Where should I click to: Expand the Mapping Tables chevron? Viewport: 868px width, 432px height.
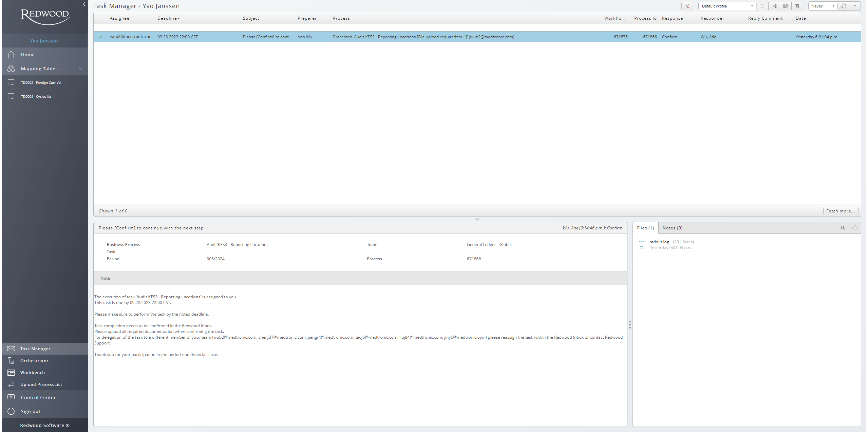[80, 69]
